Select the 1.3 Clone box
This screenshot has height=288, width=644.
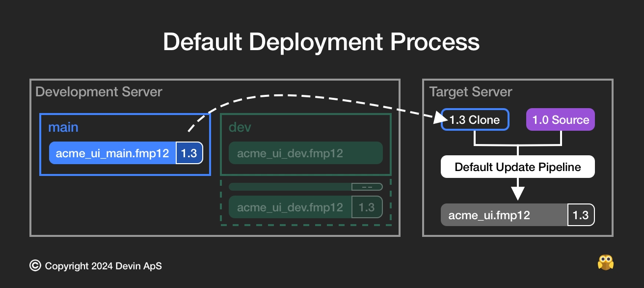(x=475, y=120)
